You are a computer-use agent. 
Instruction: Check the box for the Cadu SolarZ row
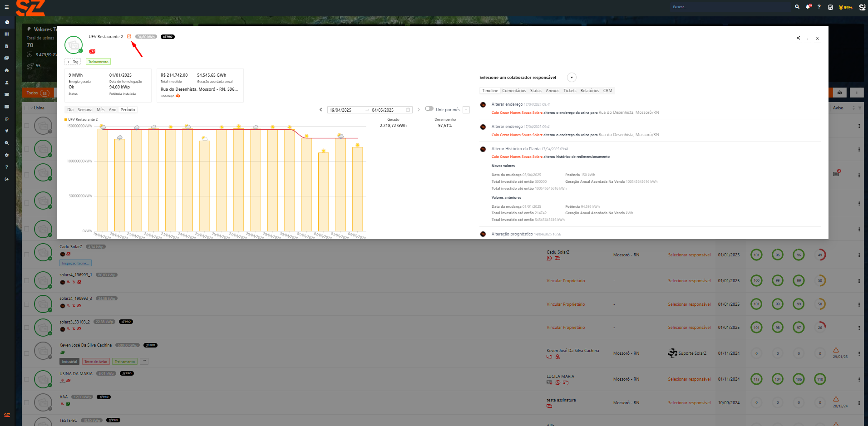(26, 255)
